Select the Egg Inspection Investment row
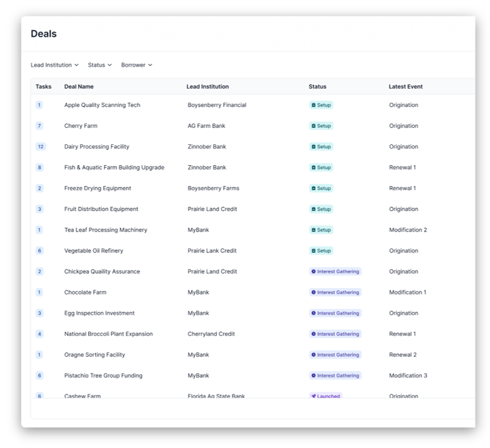 253,313
